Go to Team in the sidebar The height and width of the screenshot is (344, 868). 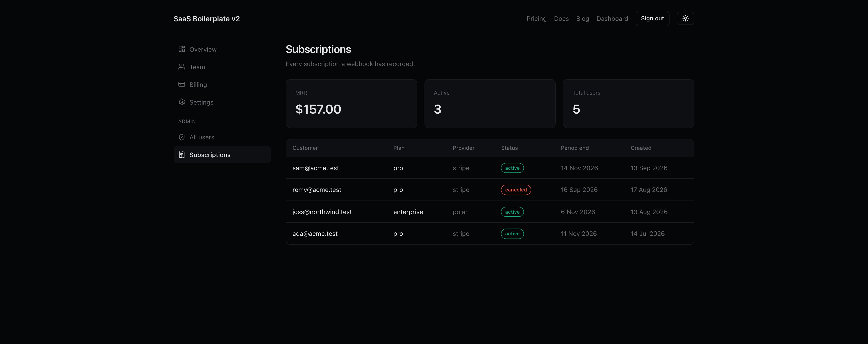pos(222,67)
